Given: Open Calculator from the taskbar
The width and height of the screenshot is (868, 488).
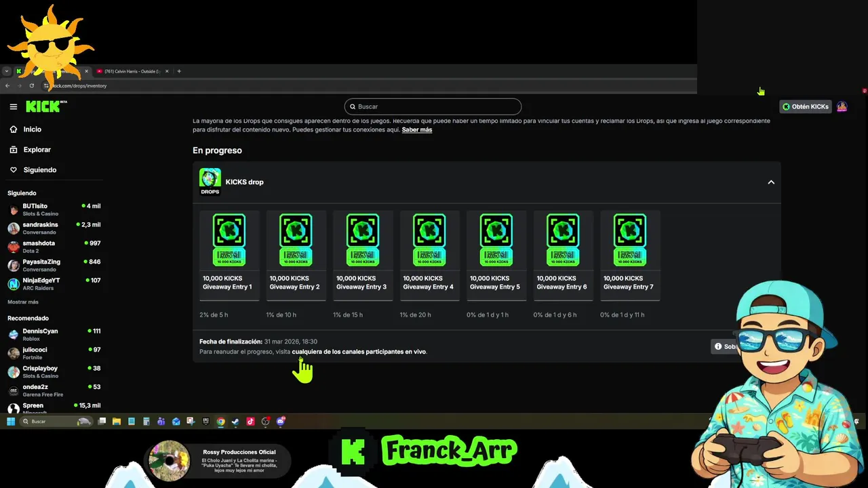Looking at the screenshot, I should coord(146,422).
